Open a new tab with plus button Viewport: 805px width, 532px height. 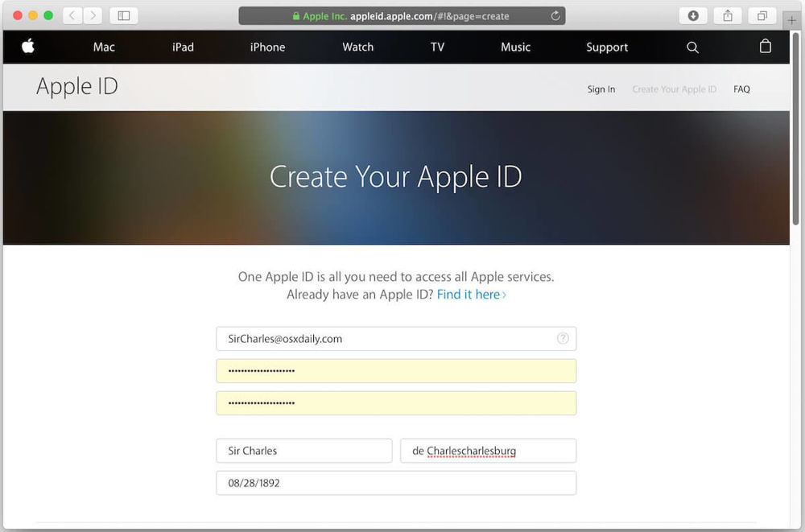click(791, 20)
